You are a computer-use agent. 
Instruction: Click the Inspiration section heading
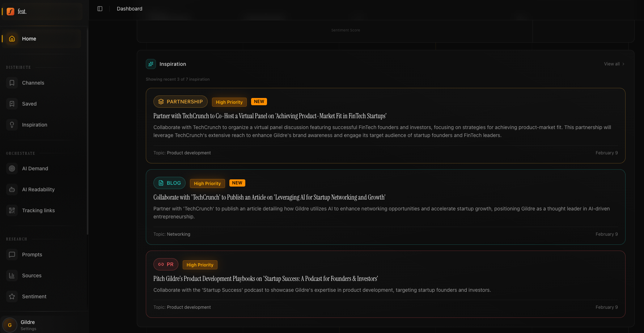point(173,64)
